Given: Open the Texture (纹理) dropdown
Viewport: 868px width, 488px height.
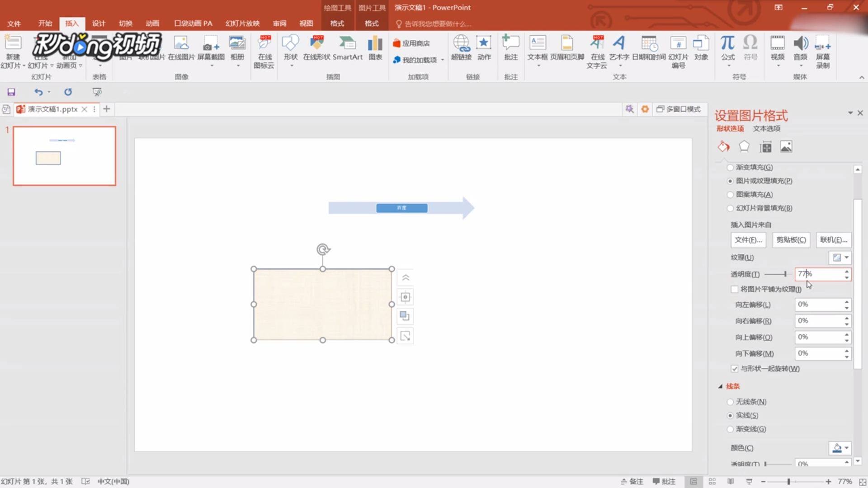Looking at the screenshot, I should (840, 258).
